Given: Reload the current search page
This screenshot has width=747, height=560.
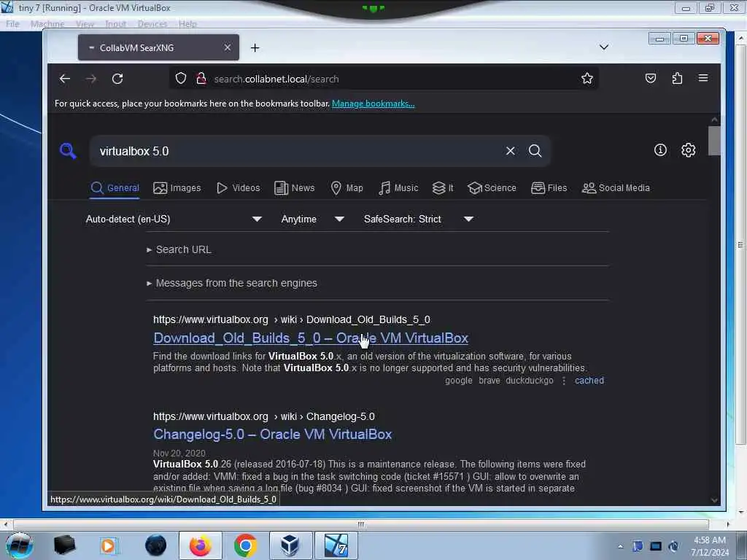Looking at the screenshot, I should tap(117, 79).
